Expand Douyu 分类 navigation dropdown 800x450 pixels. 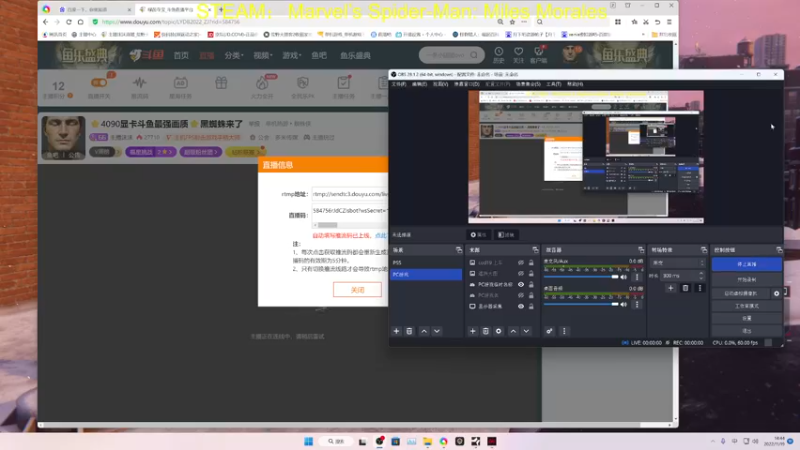click(x=234, y=55)
